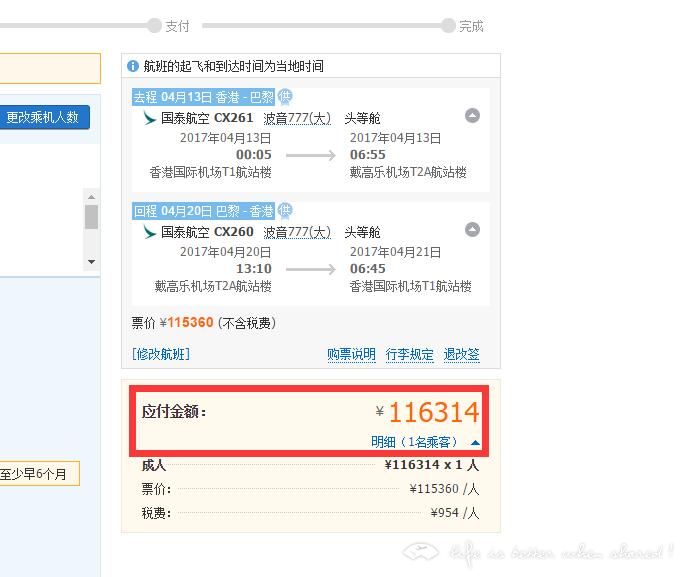Image resolution: width=685 pixels, height=577 pixels.
Task: Click Cathay Pacific logo for flight CX260
Action: tap(150, 232)
